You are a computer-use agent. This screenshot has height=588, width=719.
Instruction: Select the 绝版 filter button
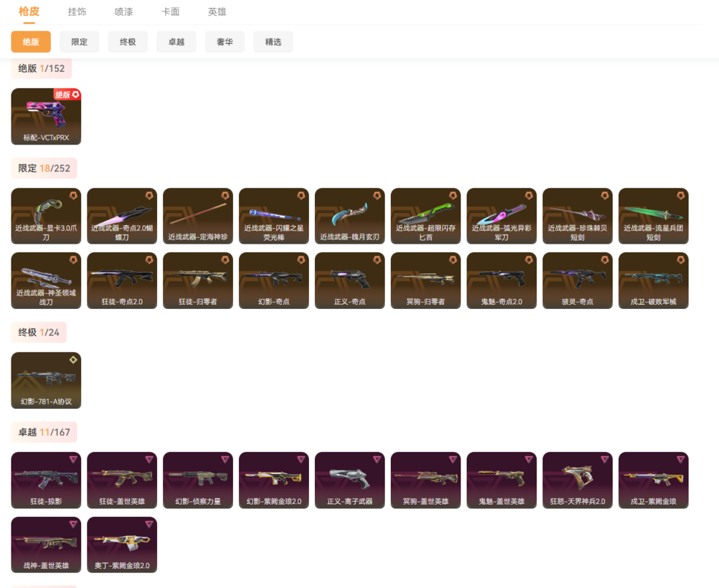(31, 42)
